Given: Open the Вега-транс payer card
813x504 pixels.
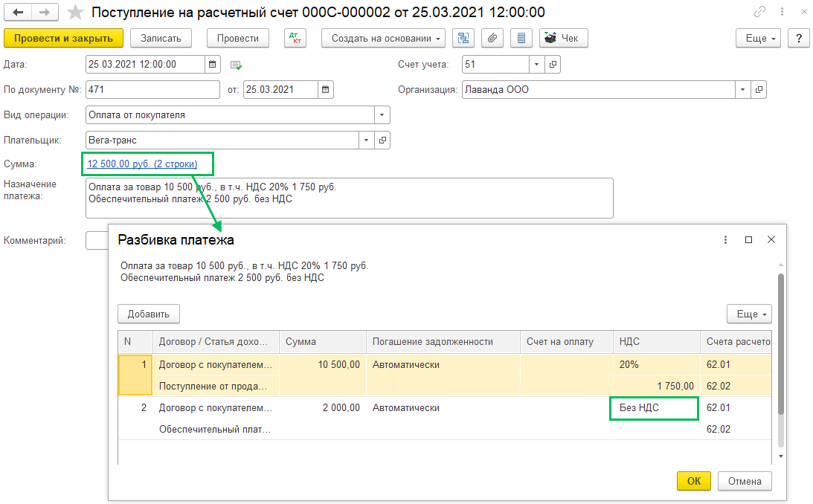Looking at the screenshot, I should [382, 140].
